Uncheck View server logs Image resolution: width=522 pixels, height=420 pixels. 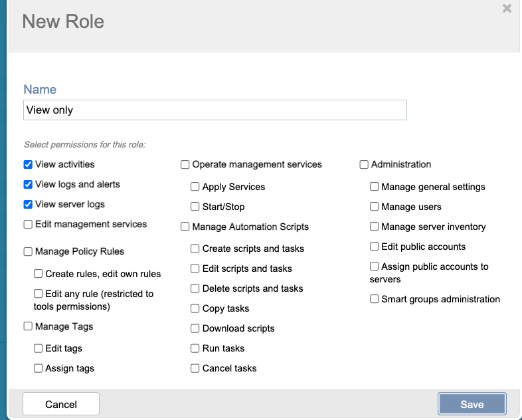point(28,205)
